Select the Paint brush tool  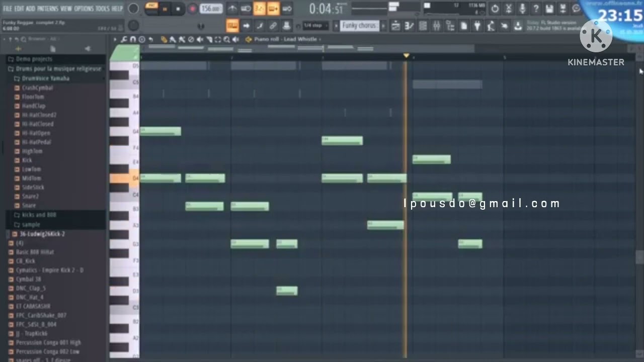173,39
